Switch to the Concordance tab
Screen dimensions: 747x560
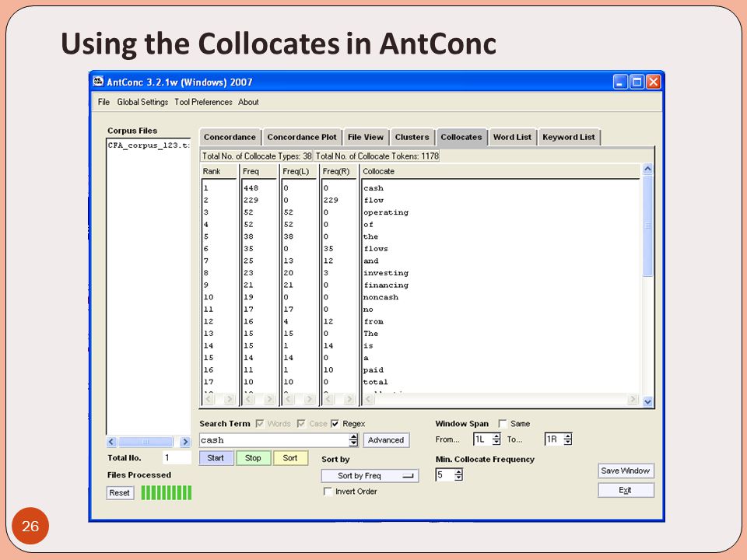click(230, 137)
